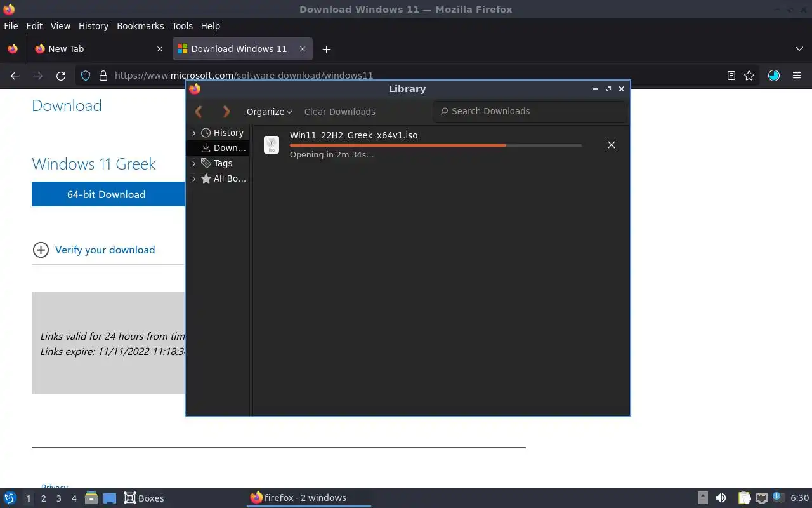Click 'Opening in 2m 34s...' status text
Screen dimensions: 812x508
[x=332, y=155]
